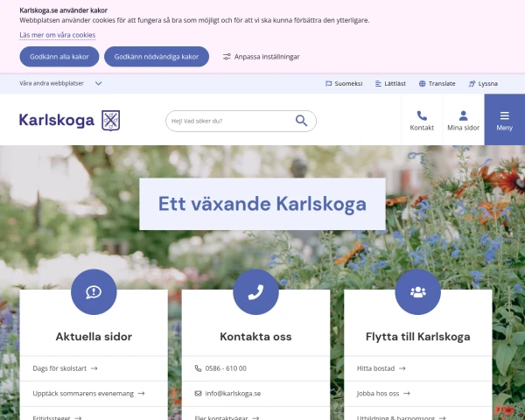
Task: Open Anpassa inställningar cookie settings
Action: click(x=261, y=57)
